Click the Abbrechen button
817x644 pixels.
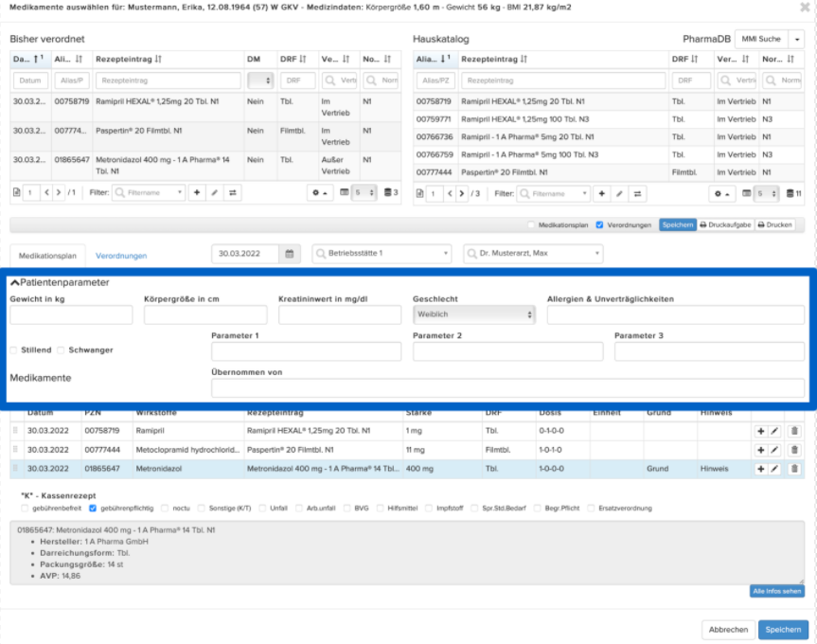(x=728, y=630)
